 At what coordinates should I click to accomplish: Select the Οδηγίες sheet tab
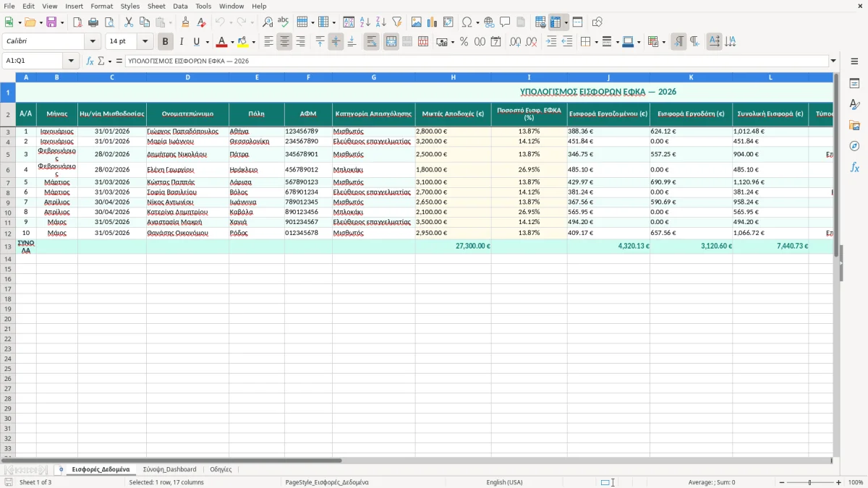coord(221,469)
